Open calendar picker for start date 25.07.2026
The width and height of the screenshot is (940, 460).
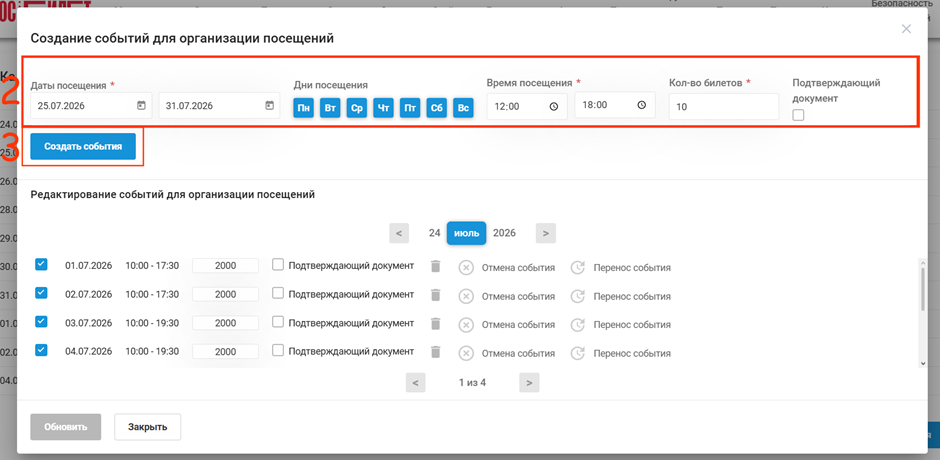(141, 106)
